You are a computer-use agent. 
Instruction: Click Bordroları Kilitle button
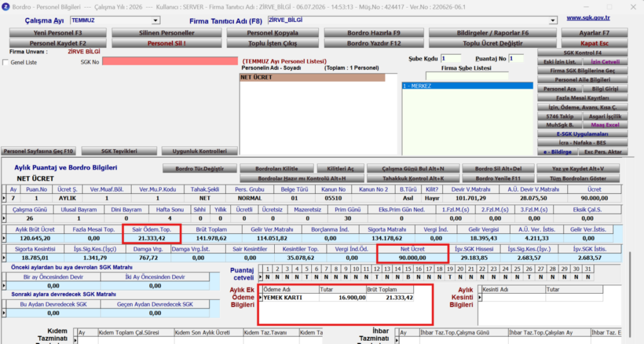(277, 169)
